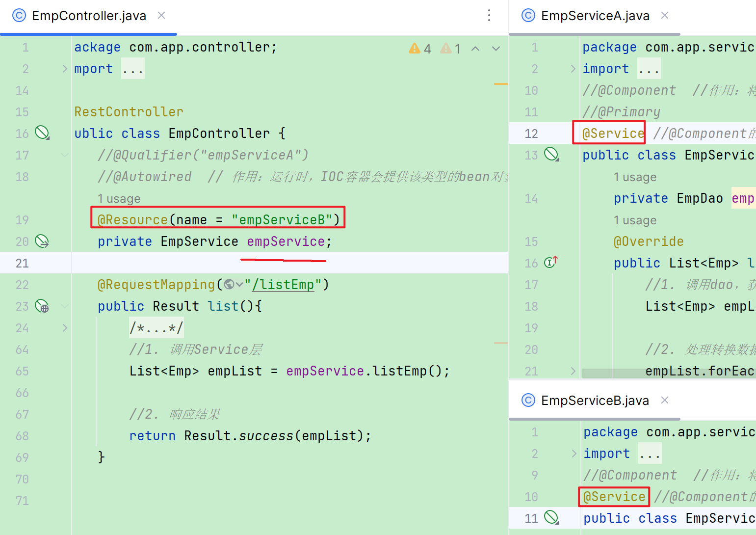The width and height of the screenshot is (756, 535).
Task: Click bean gutter icon on EmpServiceA line 13
Action: 551,155
